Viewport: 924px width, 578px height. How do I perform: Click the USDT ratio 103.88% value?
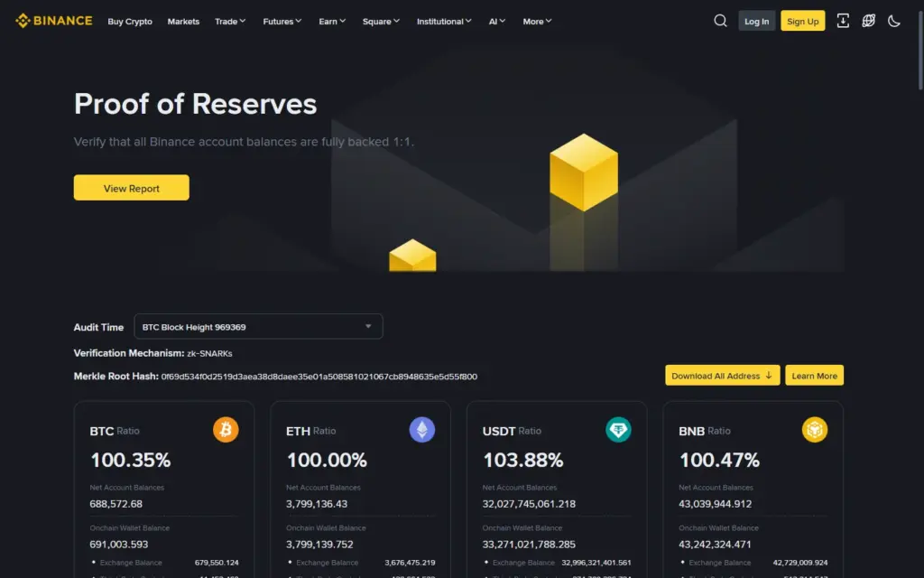tap(522, 460)
